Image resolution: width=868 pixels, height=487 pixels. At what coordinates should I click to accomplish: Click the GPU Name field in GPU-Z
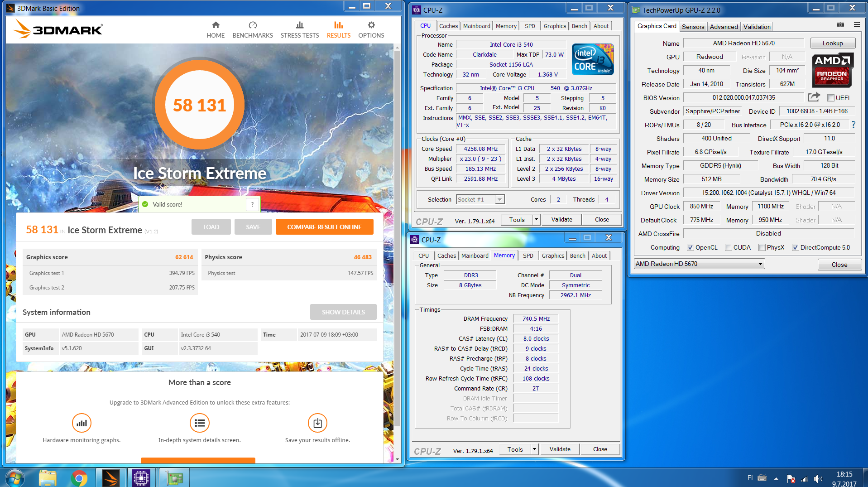pos(743,43)
